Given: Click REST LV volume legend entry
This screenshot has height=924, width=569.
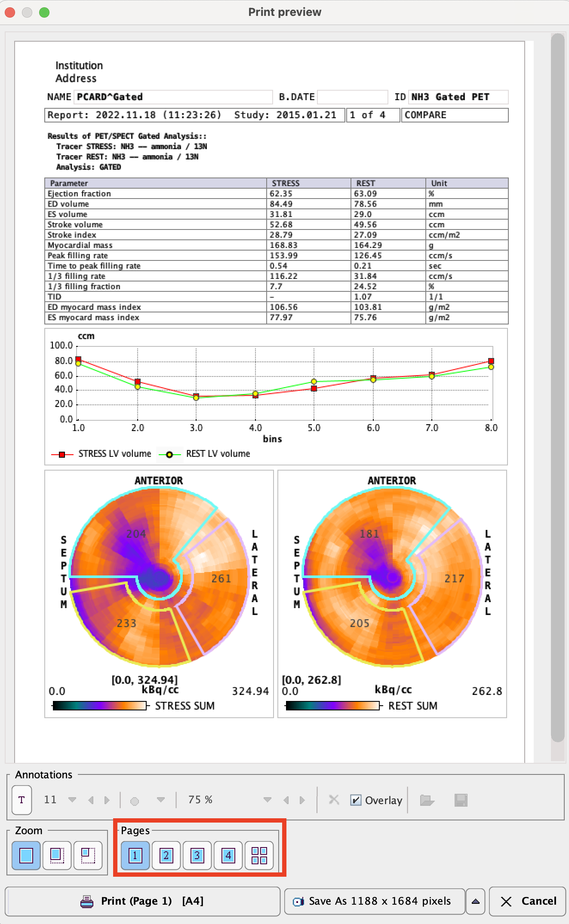Looking at the screenshot, I should click(x=205, y=454).
